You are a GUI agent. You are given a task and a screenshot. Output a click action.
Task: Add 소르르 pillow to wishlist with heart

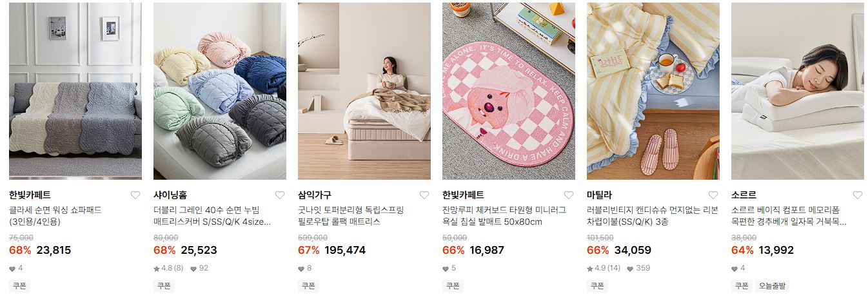(x=858, y=195)
